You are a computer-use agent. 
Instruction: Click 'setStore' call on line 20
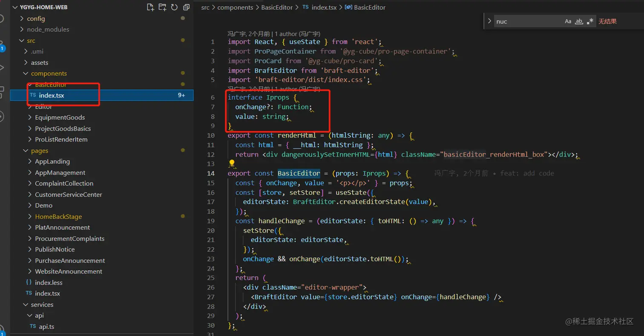point(258,231)
